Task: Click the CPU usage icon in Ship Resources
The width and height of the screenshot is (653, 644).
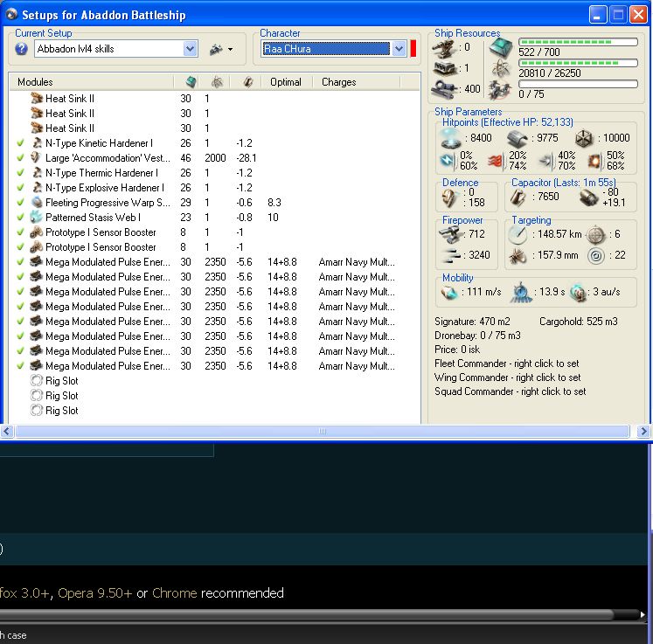Action: (x=501, y=48)
